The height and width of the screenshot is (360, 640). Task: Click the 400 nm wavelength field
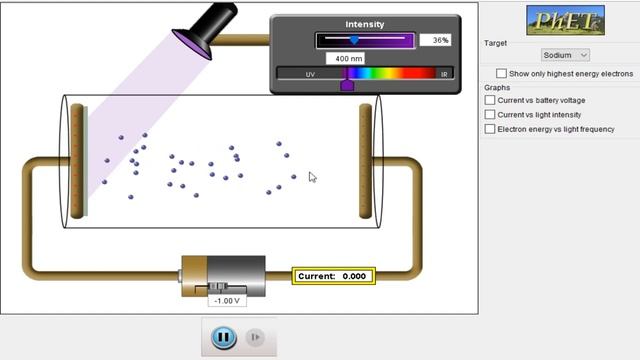(x=345, y=59)
